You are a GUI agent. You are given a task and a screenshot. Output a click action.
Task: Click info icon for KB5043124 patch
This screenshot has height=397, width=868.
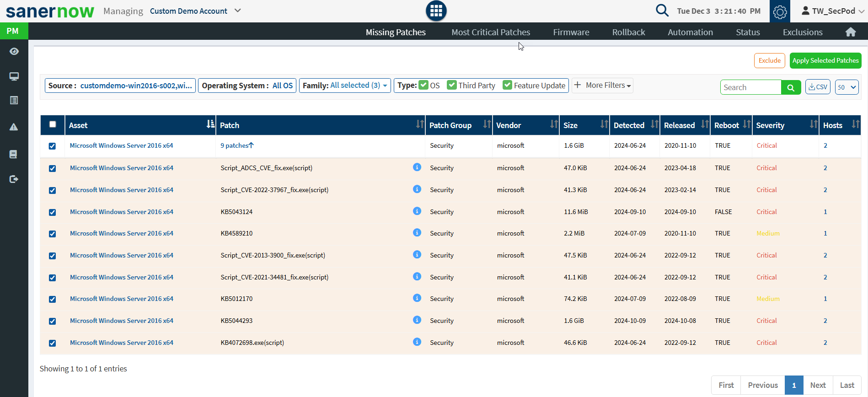[x=417, y=211]
